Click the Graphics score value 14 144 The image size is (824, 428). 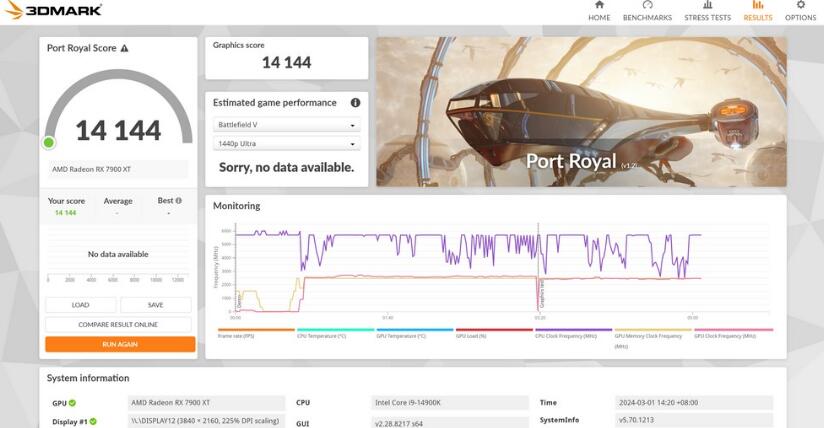click(286, 63)
